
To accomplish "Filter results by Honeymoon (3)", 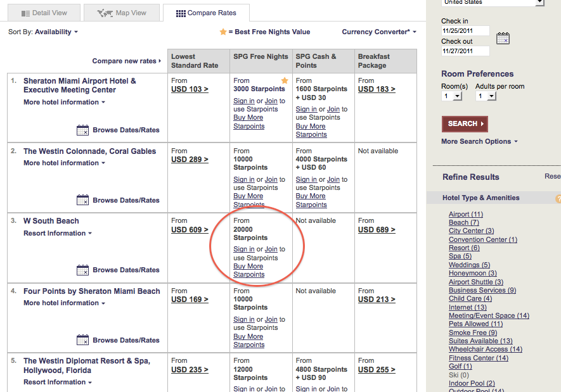I will (x=473, y=274).
